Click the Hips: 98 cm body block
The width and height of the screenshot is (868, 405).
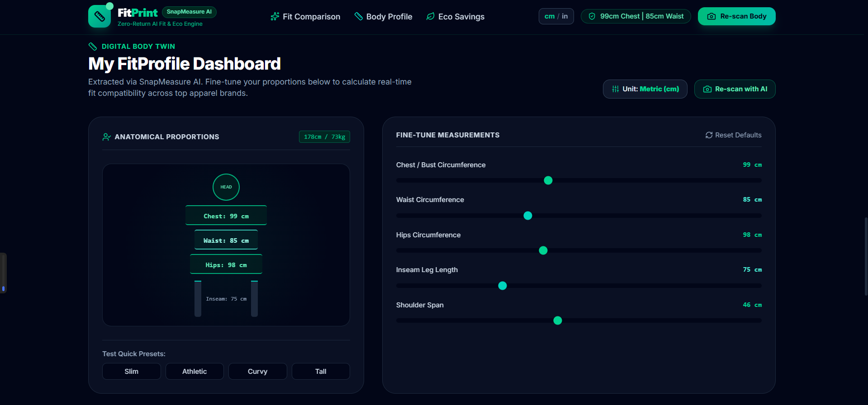[x=226, y=264]
